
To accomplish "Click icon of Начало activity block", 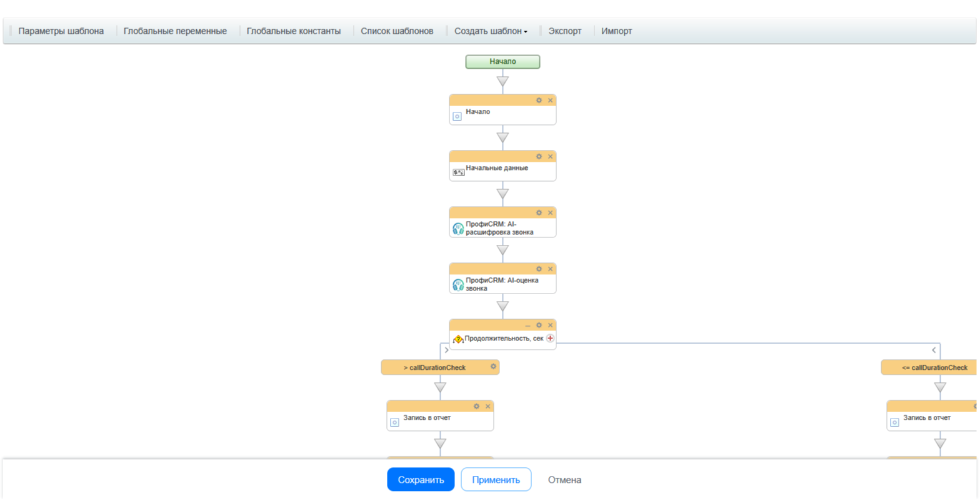I will pos(457,116).
